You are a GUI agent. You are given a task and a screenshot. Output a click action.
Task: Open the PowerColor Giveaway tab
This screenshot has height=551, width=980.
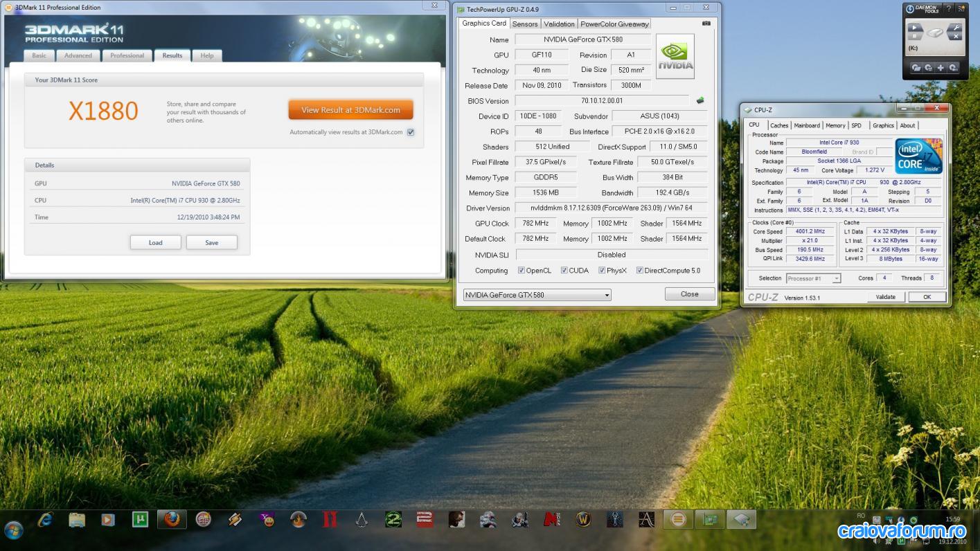click(x=614, y=24)
